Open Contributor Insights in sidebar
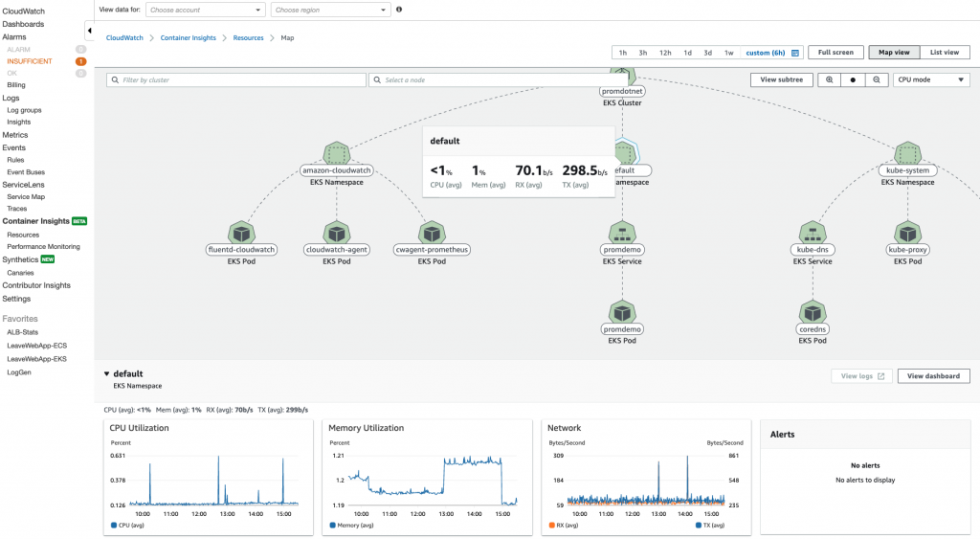This screenshot has width=980, height=539. point(36,285)
